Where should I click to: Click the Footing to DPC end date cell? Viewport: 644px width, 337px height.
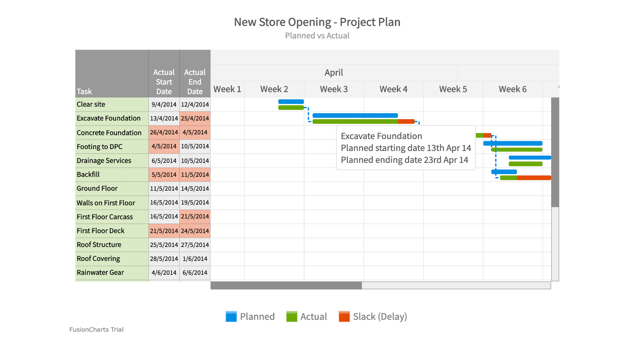195,146
